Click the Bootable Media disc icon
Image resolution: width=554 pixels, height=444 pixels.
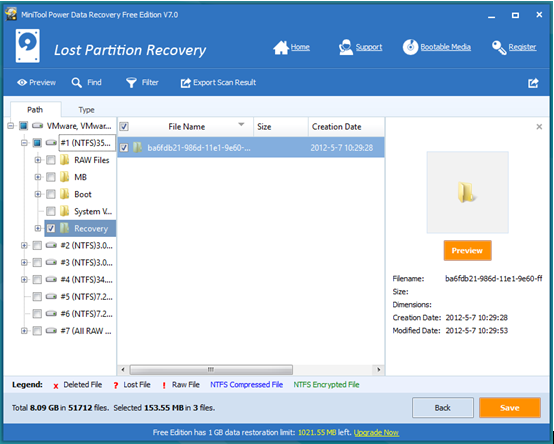point(410,47)
